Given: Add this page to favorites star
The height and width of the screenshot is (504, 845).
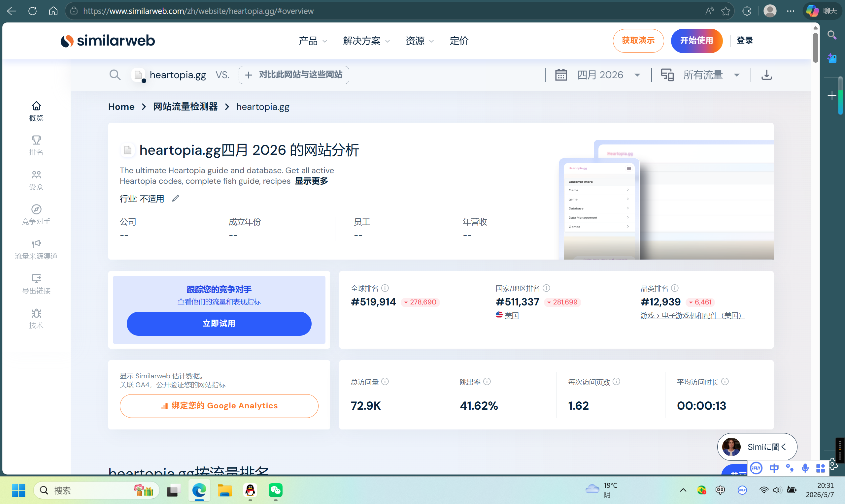Looking at the screenshot, I should pyautogui.click(x=726, y=11).
